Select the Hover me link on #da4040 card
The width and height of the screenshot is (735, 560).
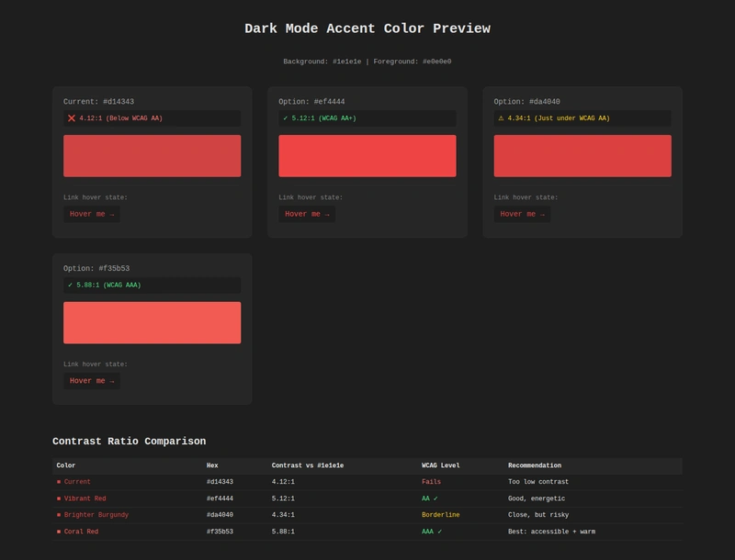click(x=520, y=212)
